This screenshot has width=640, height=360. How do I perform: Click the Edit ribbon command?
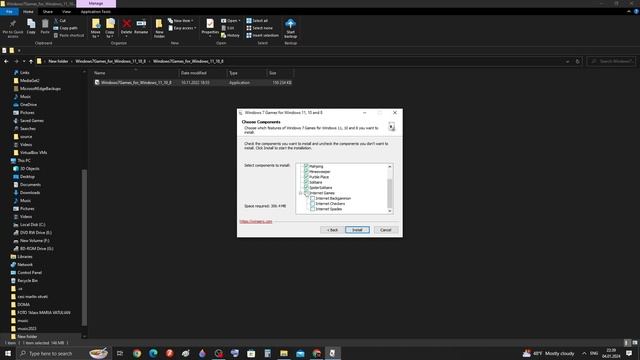click(x=228, y=28)
